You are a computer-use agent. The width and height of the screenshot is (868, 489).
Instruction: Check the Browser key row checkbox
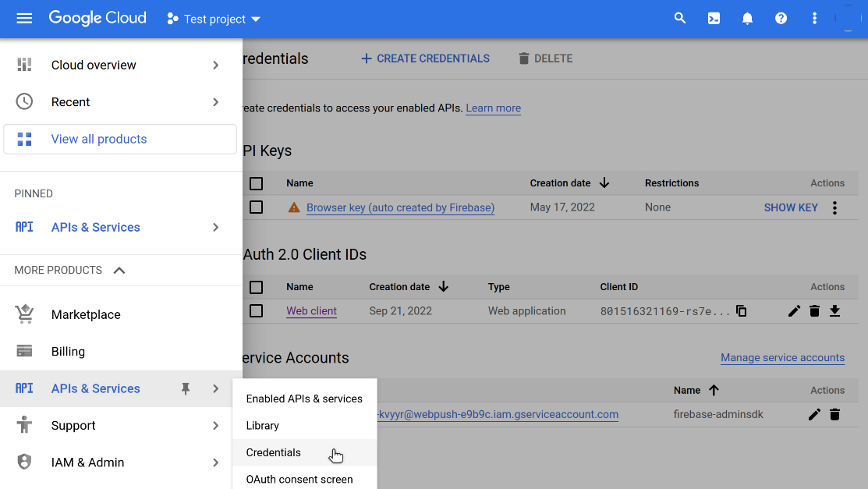click(x=256, y=207)
